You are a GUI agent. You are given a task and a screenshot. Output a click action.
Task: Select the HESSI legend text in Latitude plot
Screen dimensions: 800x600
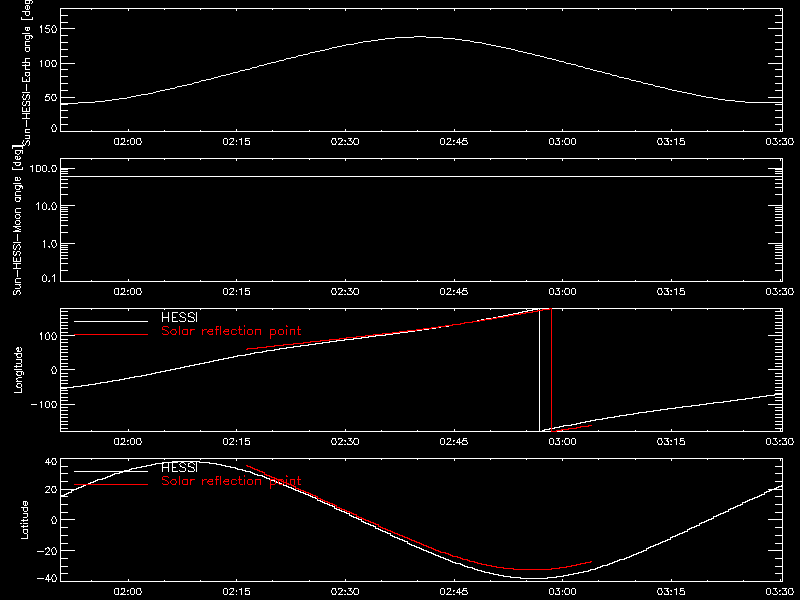[x=179, y=467]
